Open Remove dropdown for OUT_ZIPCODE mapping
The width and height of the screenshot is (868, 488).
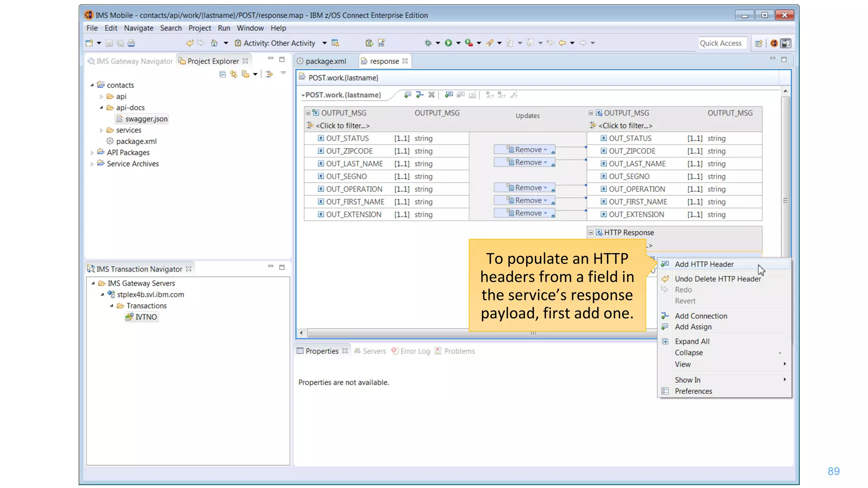click(x=545, y=150)
